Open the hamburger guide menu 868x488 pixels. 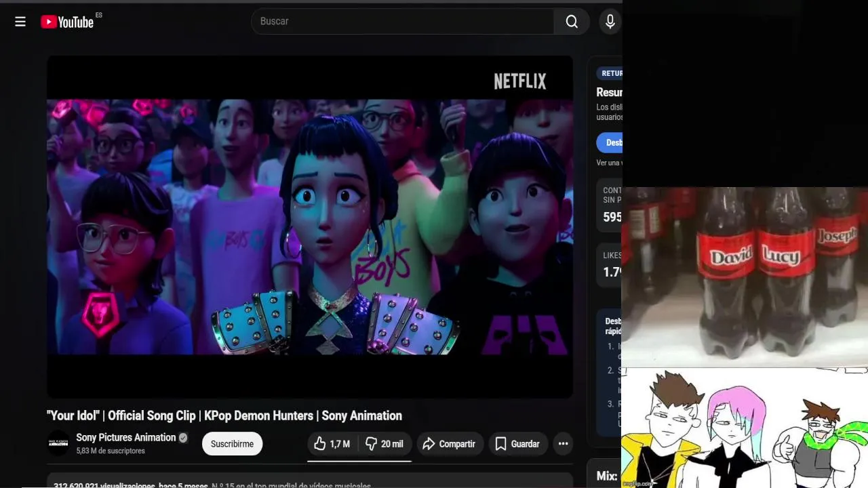coord(20,22)
